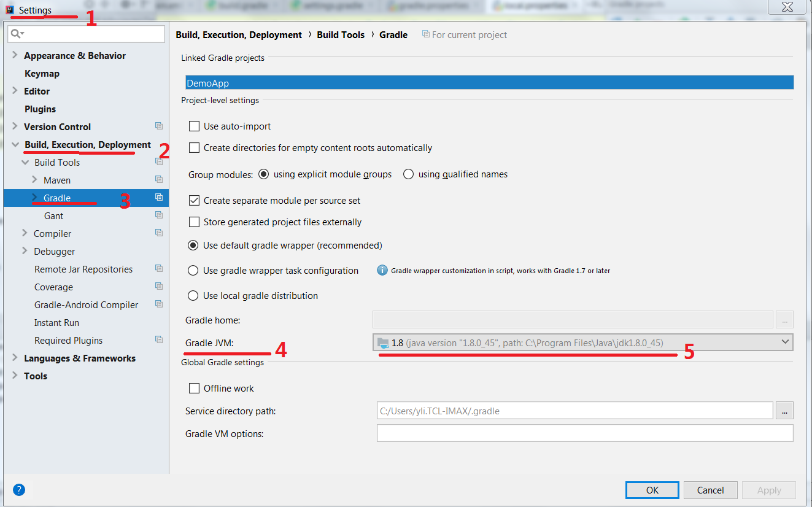This screenshot has height=507, width=812.
Task: Click the OK button
Action: (652, 490)
